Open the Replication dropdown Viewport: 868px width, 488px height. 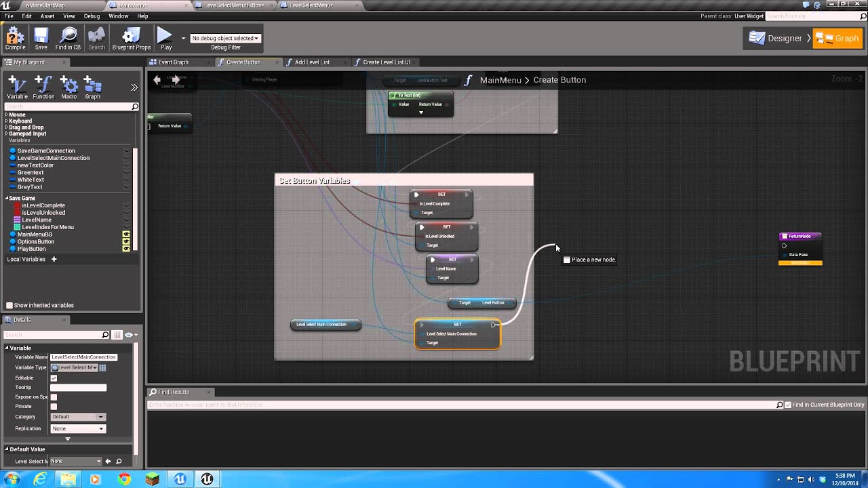coord(78,428)
